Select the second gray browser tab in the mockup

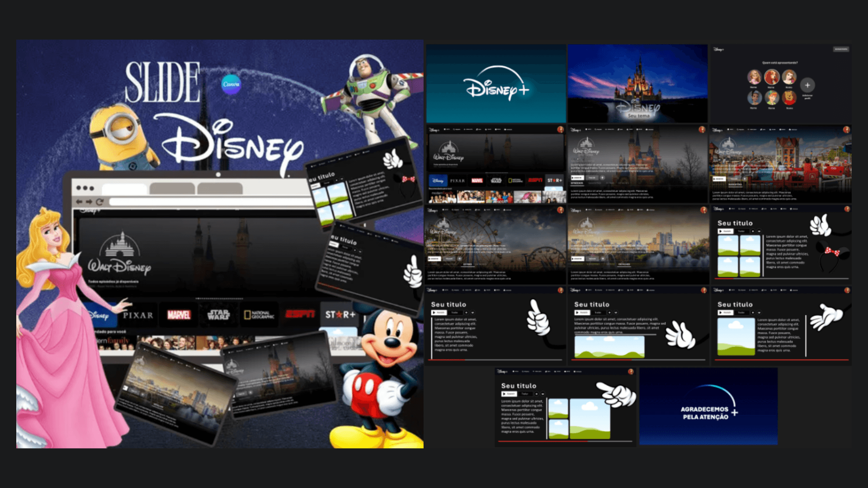tap(172, 189)
